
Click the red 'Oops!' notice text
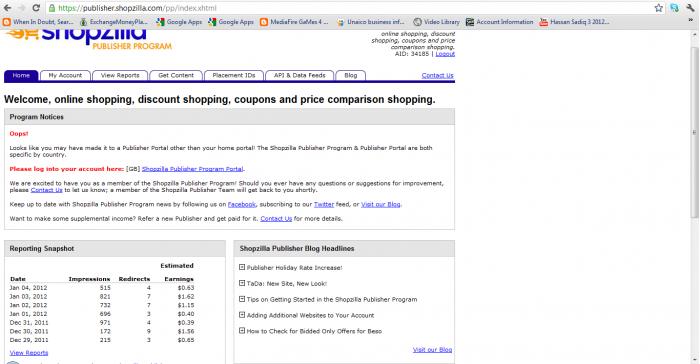(19, 134)
